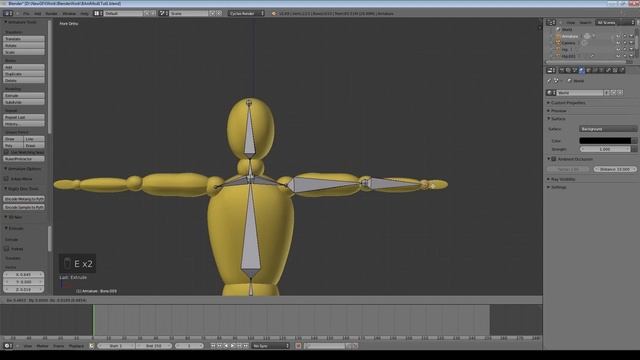Toggle the Hip row render visibility
Screen dimensions: 640x360
coord(631,49)
